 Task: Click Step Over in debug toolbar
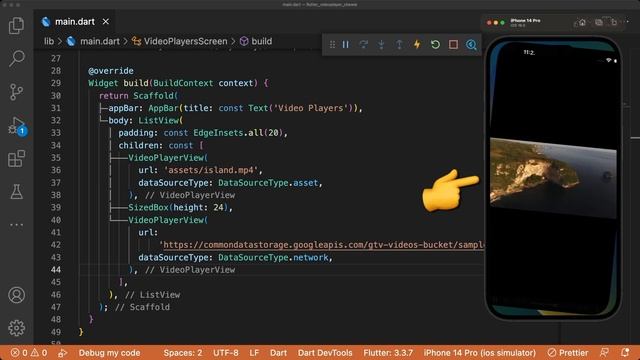(x=363, y=44)
